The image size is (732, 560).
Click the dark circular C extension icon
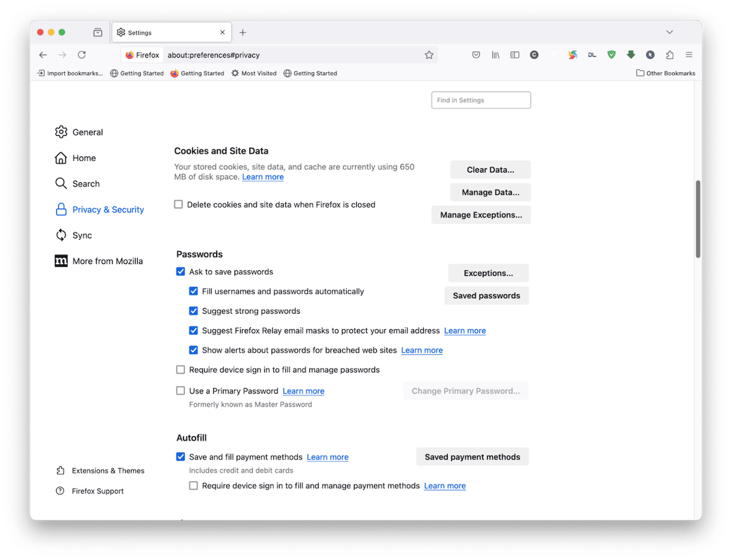534,55
